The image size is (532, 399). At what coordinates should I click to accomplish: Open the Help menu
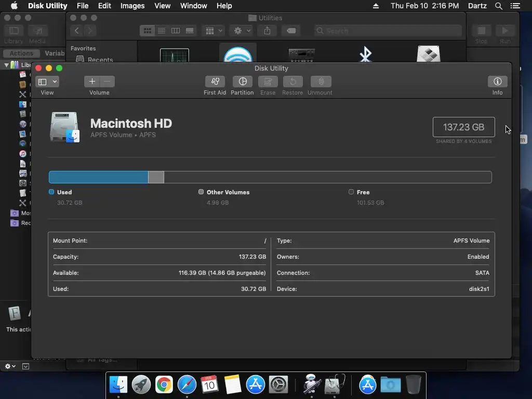224,6
